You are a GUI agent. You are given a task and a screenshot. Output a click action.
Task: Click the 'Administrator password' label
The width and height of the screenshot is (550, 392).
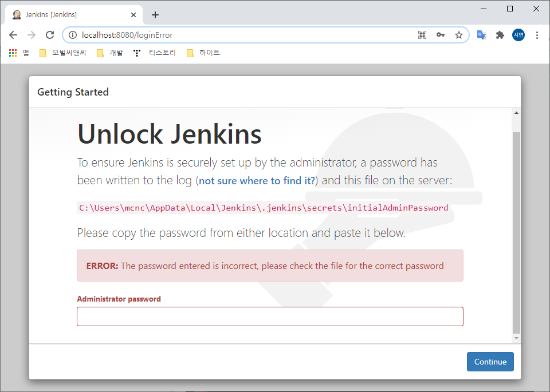click(x=119, y=299)
